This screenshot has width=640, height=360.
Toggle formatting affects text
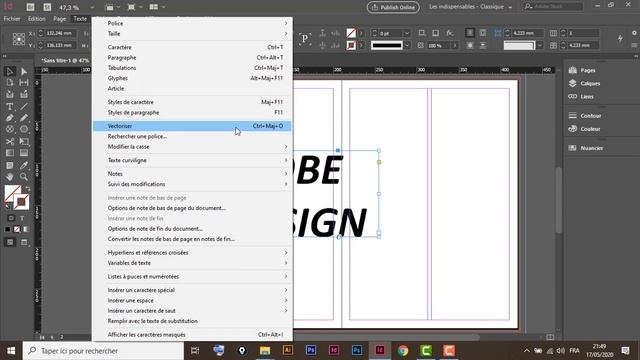tap(22, 218)
